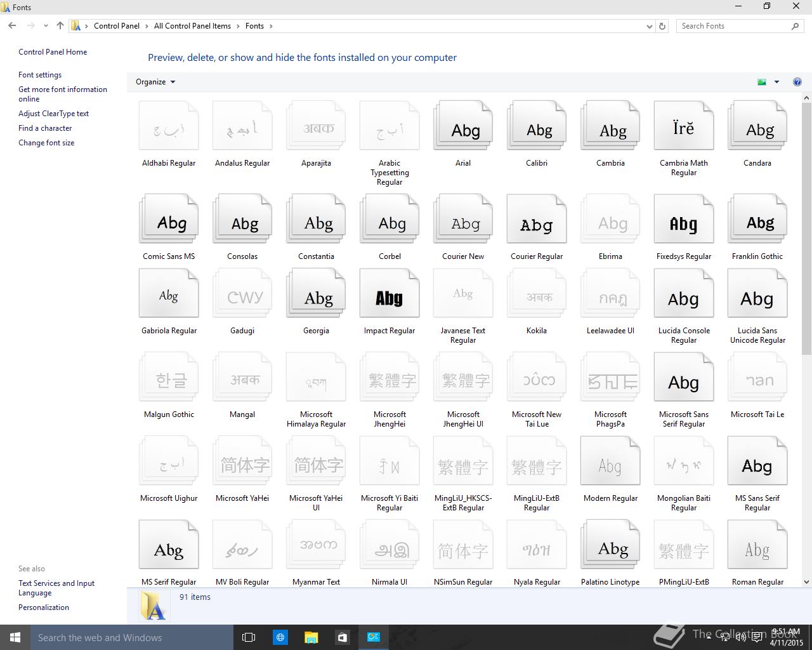Select the Lucida Console Regular font

pos(684,293)
